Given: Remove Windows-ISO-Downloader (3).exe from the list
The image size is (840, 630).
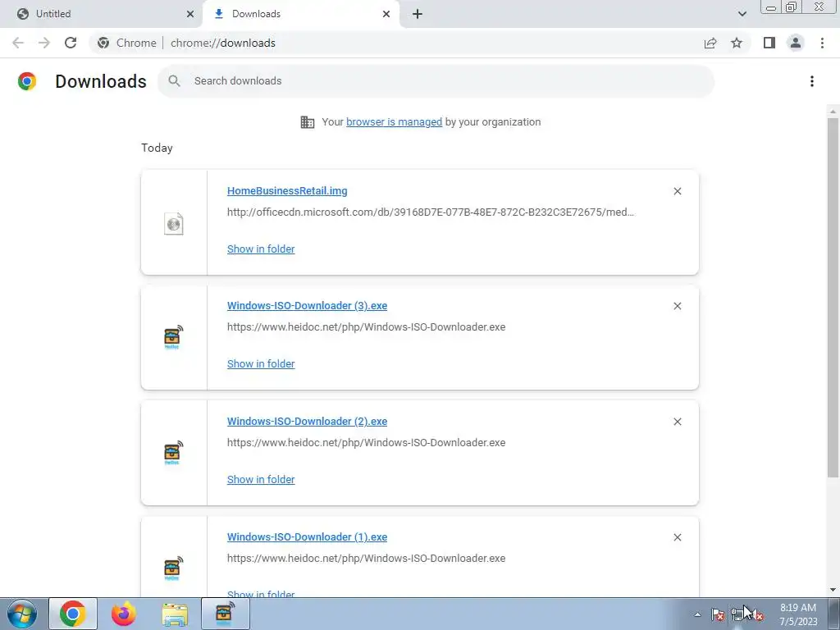Looking at the screenshot, I should (677, 306).
